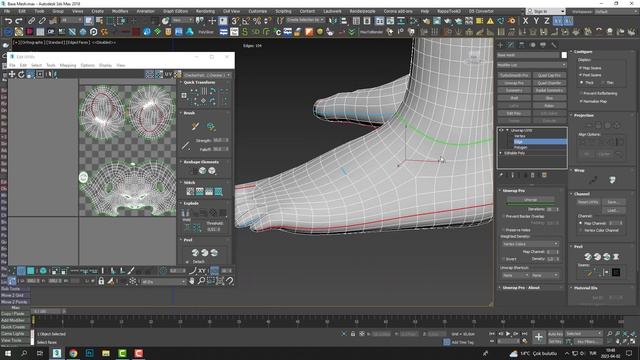This screenshot has height=360, width=640.
Task: Select the Select and Link chain icon
Action: pyautogui.click(x=31, y=21)
